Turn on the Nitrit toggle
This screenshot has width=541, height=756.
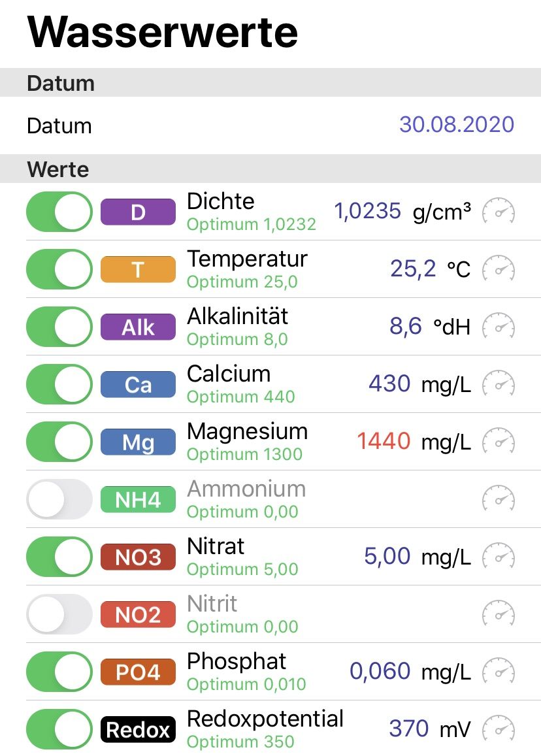(59, 614)
